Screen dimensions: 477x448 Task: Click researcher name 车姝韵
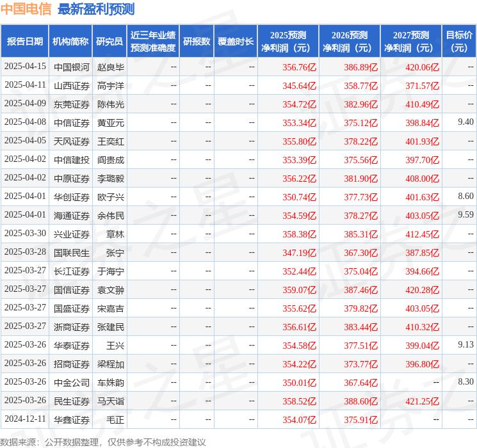pos(111,383)
